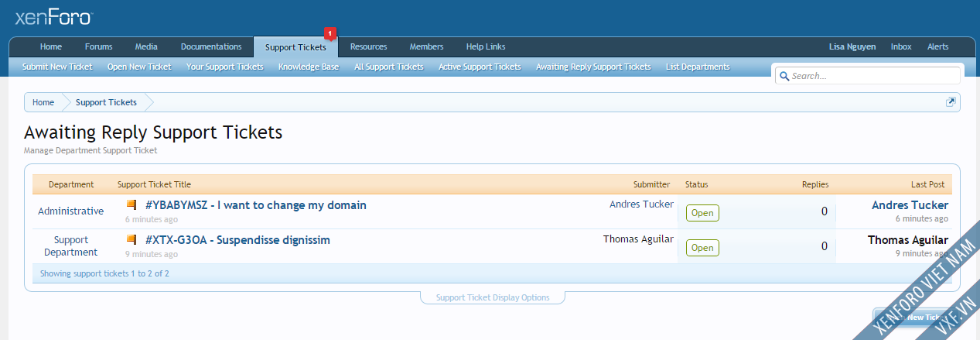Image resolution: width=980 pixels, height=340 pixels.
Task: Open the navigation popup icon in breadcrumb bar
Action: 951,102
